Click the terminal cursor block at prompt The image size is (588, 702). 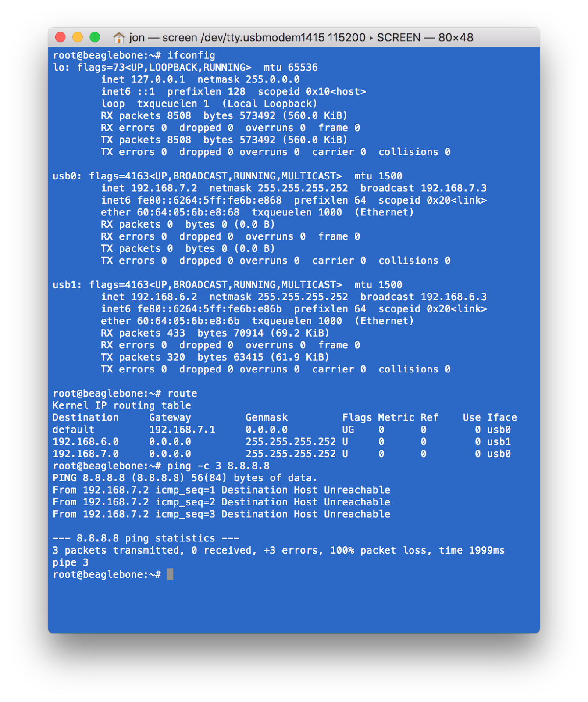click(x=170, y=574)
